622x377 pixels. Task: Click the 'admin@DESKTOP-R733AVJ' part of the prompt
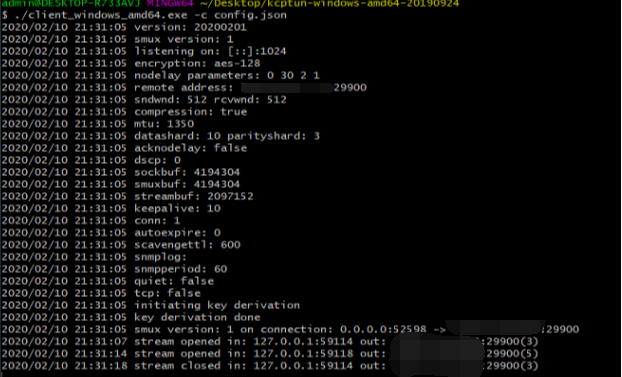71,4
